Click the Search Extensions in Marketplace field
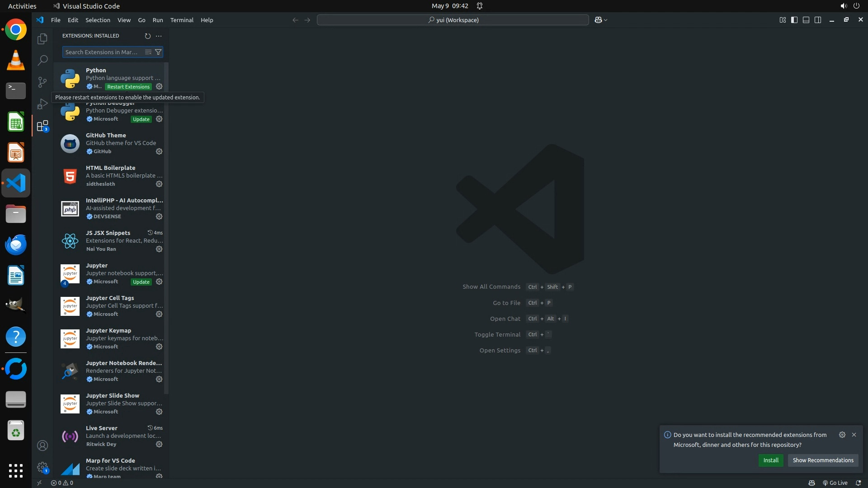Viewport: 868px width, 488px height. click(102, 52)
